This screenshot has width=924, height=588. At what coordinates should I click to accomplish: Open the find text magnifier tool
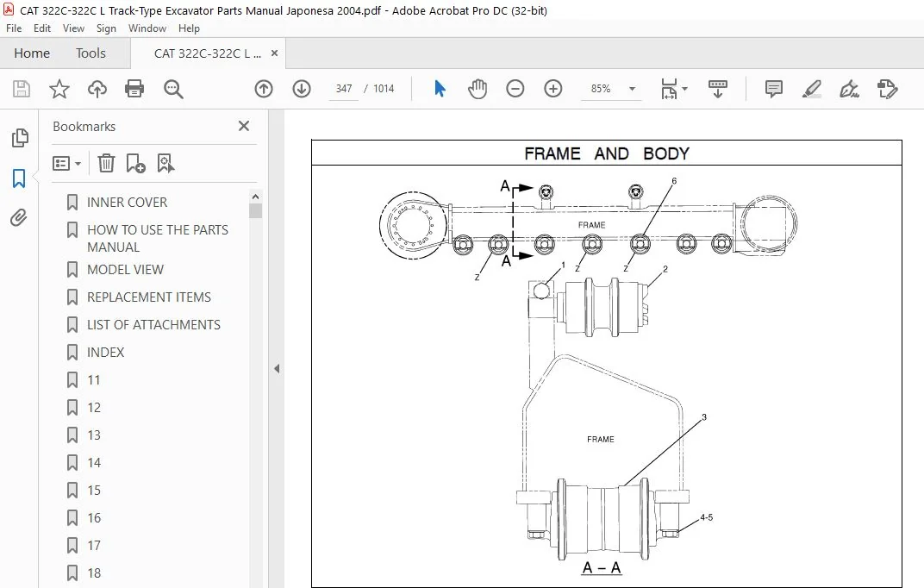173,89
